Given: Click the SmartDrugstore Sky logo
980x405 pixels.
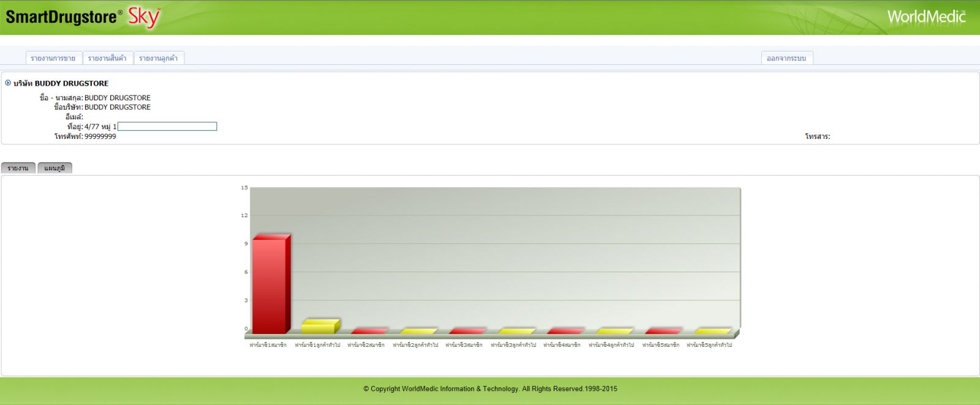Looking at the screenshot, I should pyautogui.click(x=83, y=17).
